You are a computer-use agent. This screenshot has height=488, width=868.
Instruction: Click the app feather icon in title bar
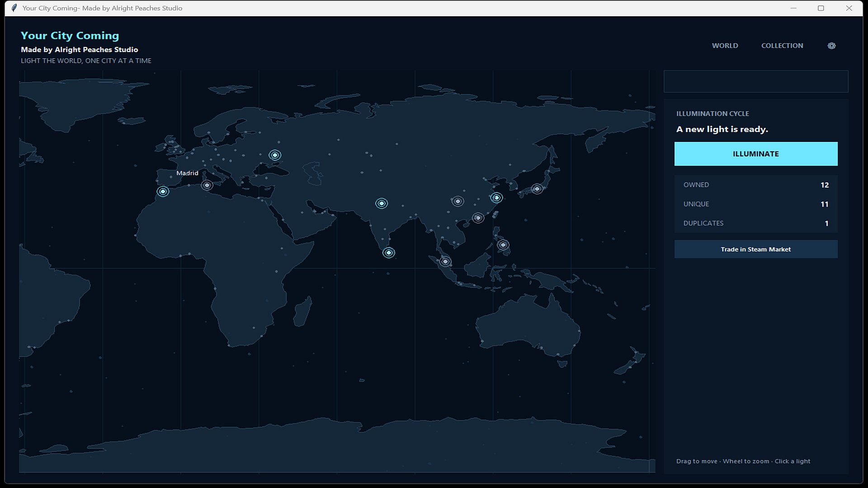click(14, 8)
